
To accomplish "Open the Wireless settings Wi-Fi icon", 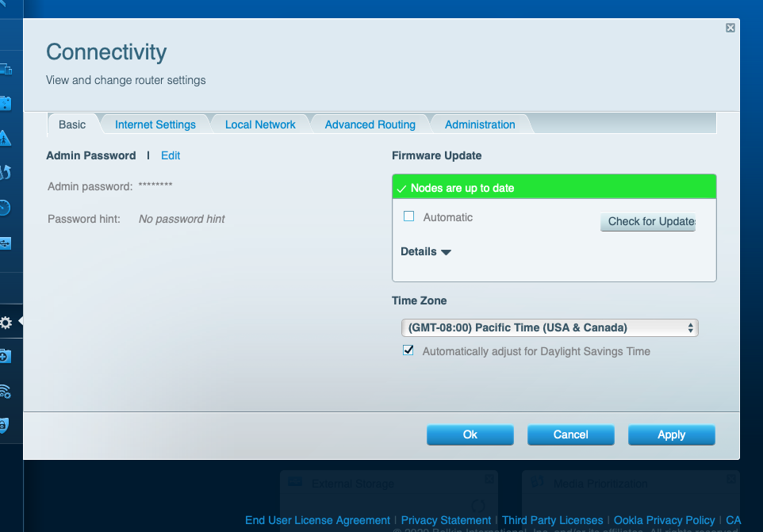I will (5, 391).
